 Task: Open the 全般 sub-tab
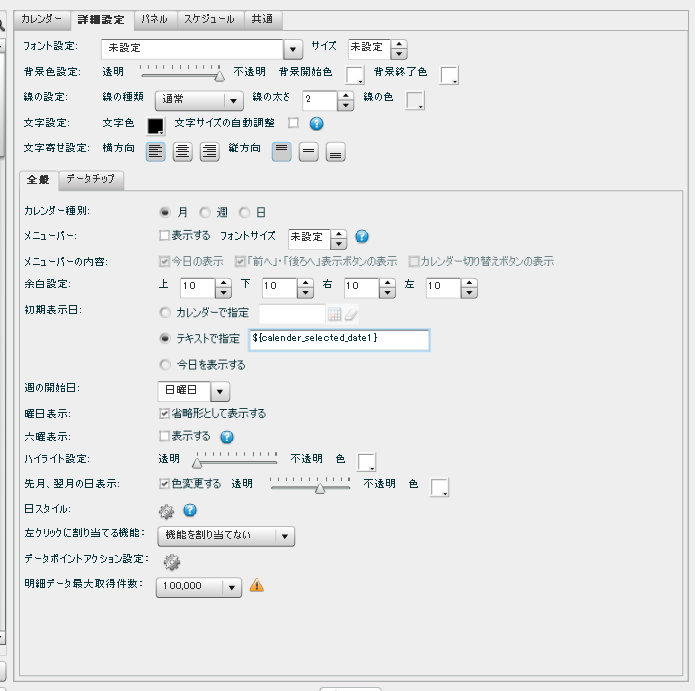(x=38, y=180)
